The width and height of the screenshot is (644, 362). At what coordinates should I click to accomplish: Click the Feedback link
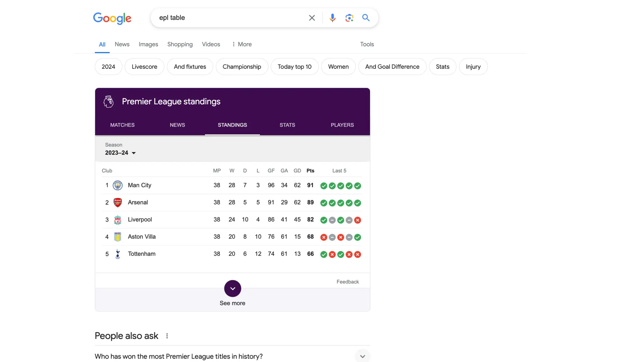coord(347,282)
